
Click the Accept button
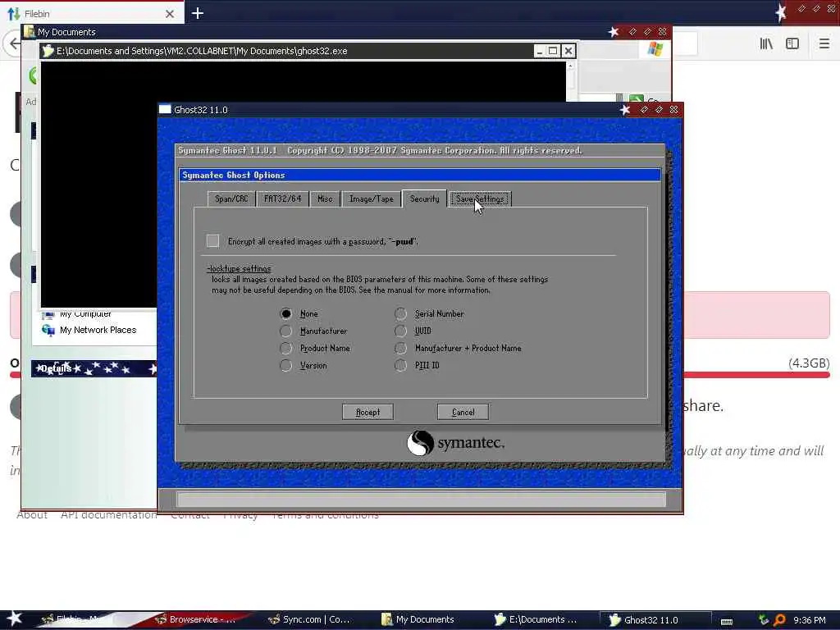click(367, 412)
